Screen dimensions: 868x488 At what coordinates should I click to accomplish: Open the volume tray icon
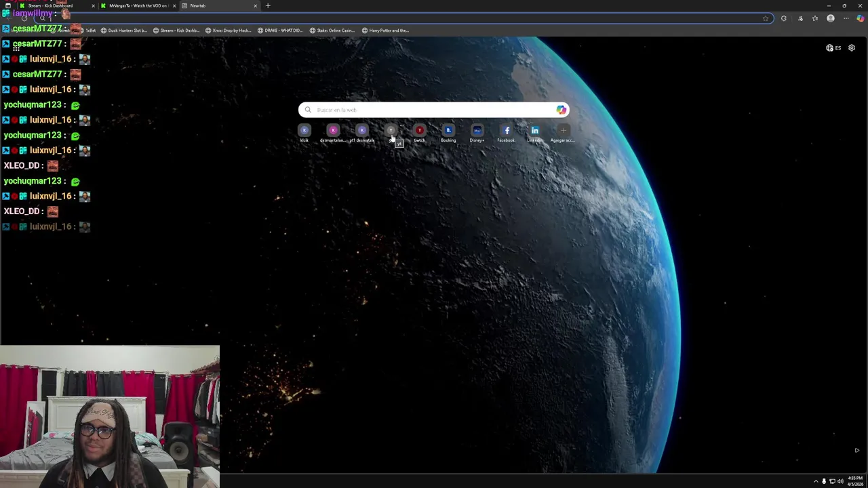840,481
